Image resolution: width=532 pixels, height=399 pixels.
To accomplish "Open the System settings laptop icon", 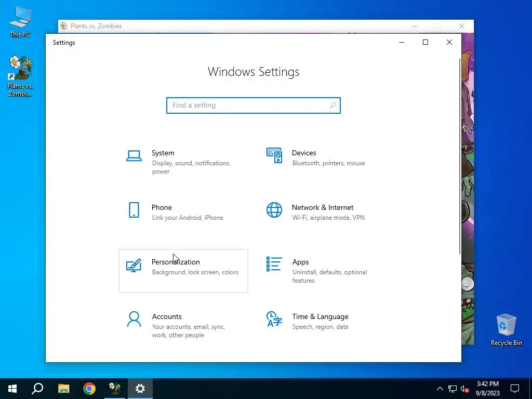I will pyautogui.click(x=134, y=156).
